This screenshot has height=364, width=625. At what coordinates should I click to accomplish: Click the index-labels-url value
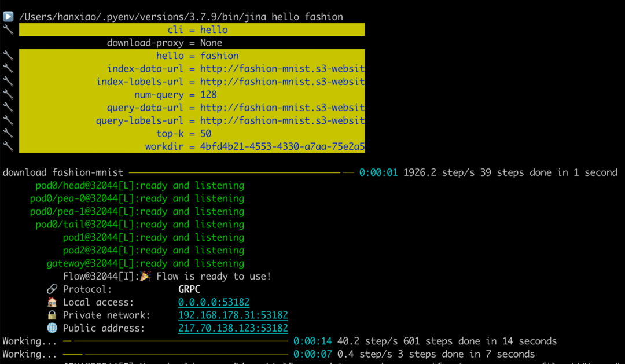tap(282, 82)
